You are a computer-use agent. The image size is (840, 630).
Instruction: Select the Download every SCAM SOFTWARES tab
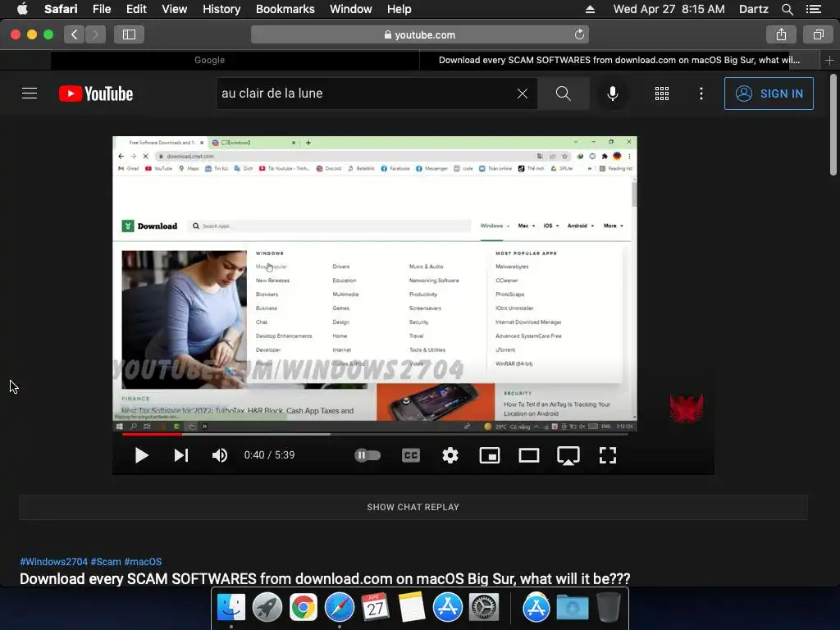coord(619,60)
